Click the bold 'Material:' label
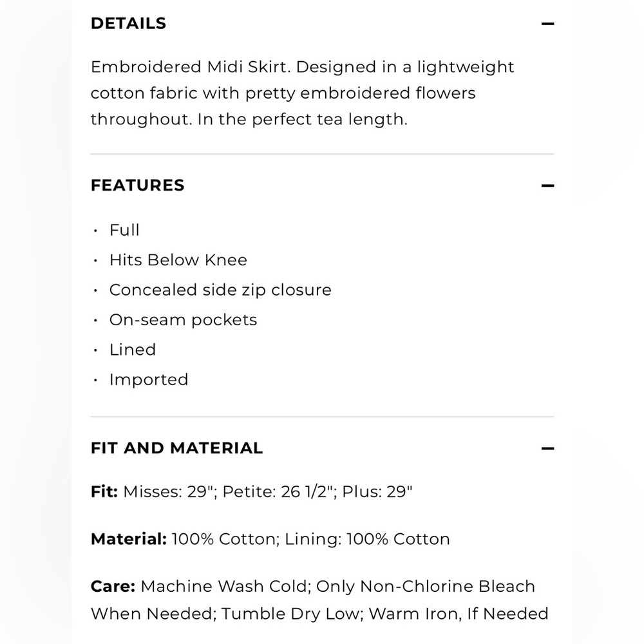Image resolution: width=644 pixels, height=644 pixels. (129, 539)
